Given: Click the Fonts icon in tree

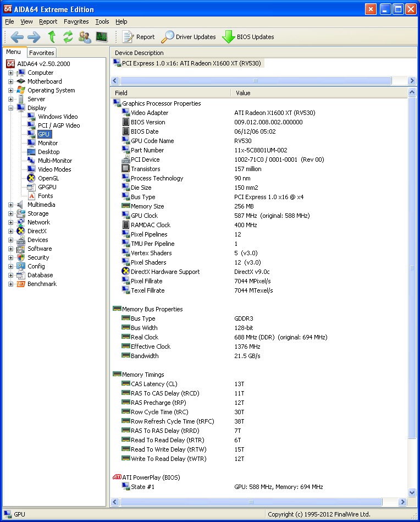Looking at the screenshot, I should (31, 196).
